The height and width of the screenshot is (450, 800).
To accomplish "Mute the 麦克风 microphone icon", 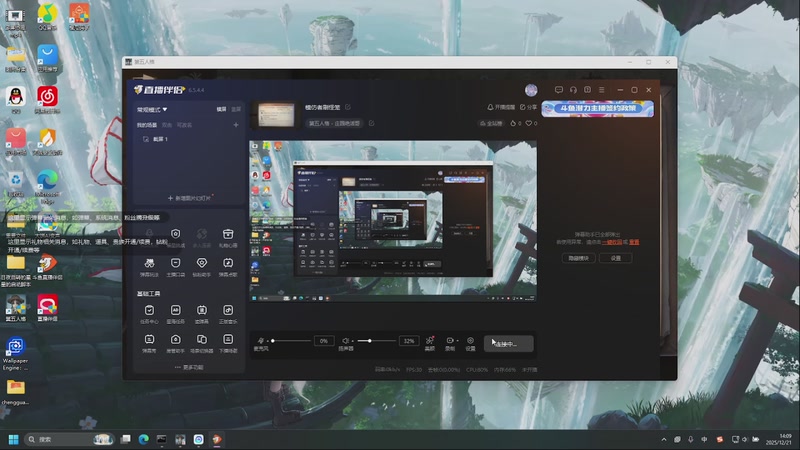I will point(261,340).
